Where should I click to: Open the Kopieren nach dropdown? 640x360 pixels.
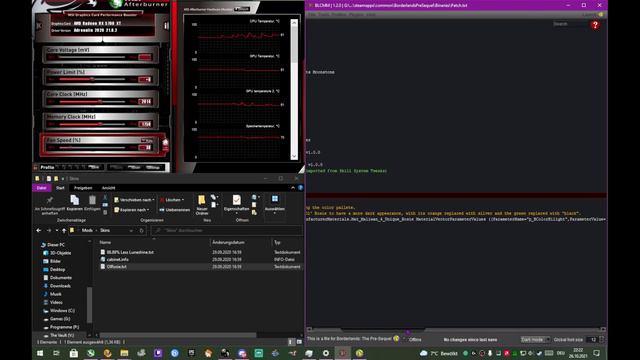(131, 210)
